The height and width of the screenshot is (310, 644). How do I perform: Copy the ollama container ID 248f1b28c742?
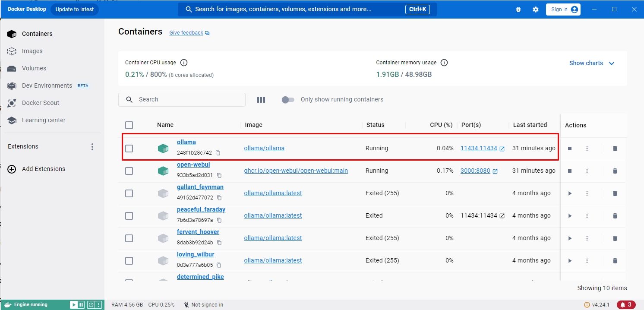pyautogui.click(x=218, y=153)
